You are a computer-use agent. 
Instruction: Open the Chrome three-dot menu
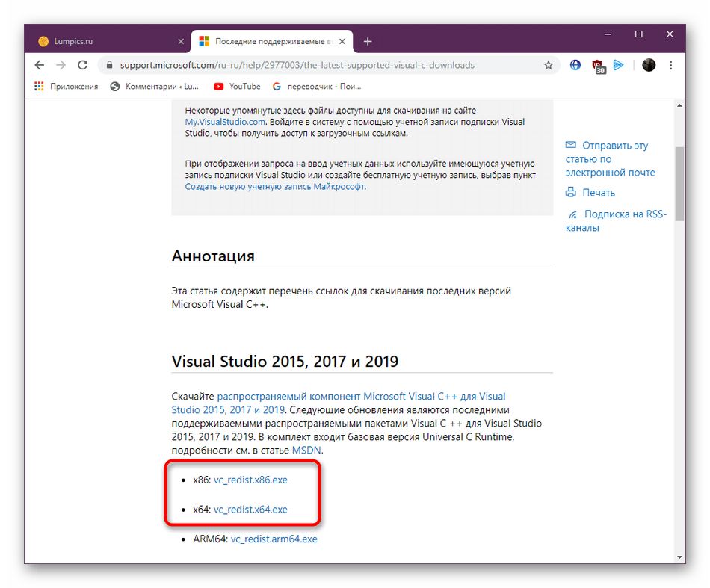(671, 65)
